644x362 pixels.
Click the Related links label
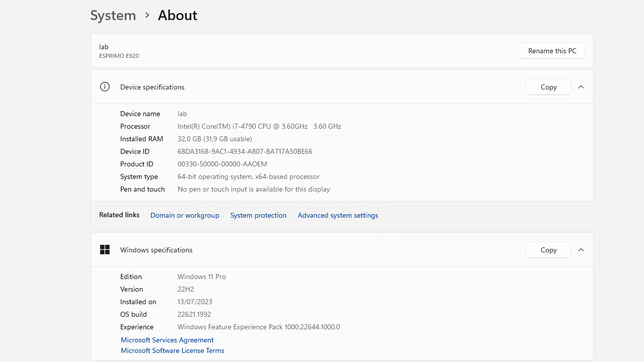point(119,215)
